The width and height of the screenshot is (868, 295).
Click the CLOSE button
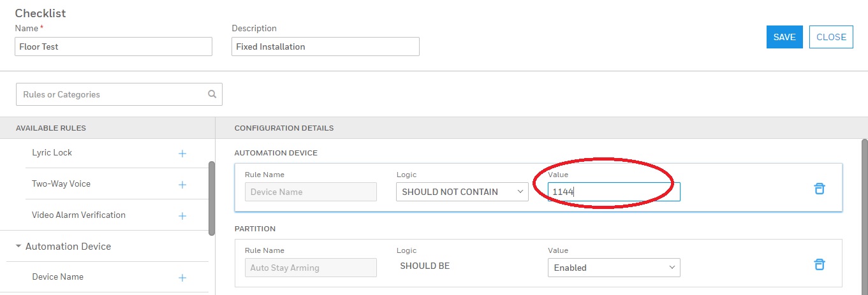[x=830, y=37]
